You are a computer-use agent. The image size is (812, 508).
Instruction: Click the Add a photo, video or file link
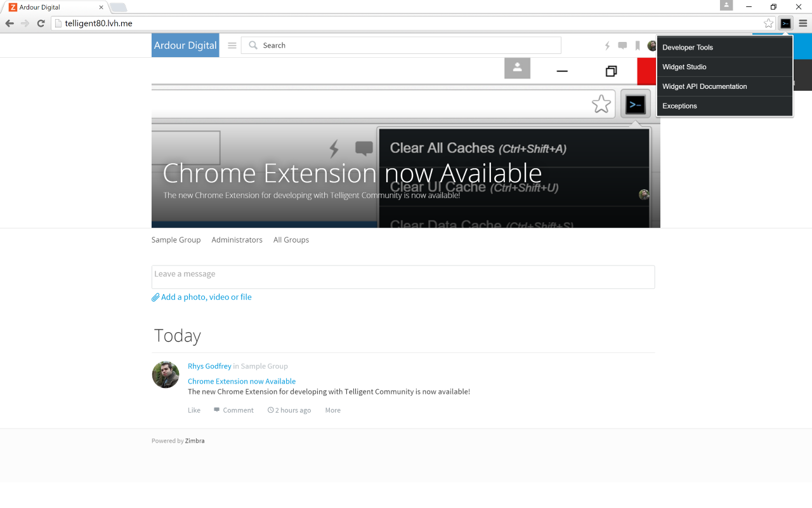coord(206,297)
